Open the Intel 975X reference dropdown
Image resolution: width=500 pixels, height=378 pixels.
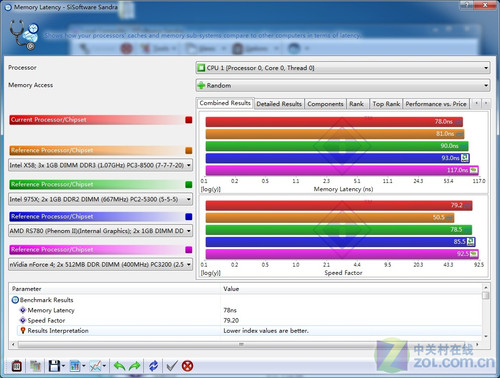[100, 199]
